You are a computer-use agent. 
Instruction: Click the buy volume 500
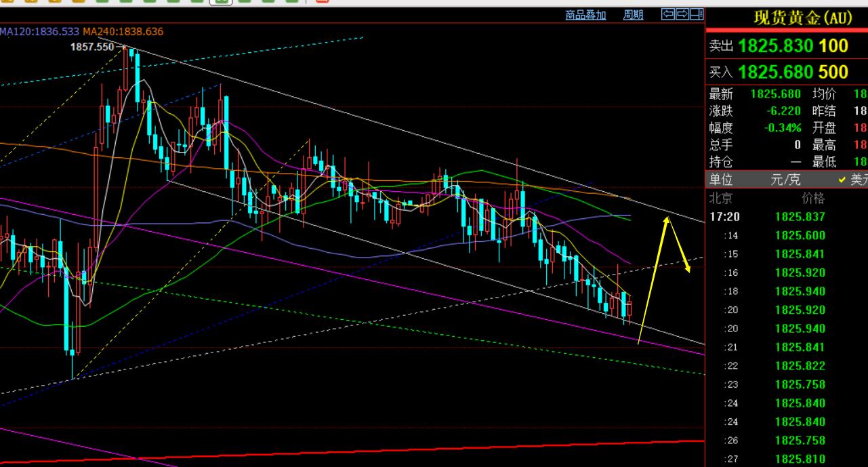tap(833, 72)
